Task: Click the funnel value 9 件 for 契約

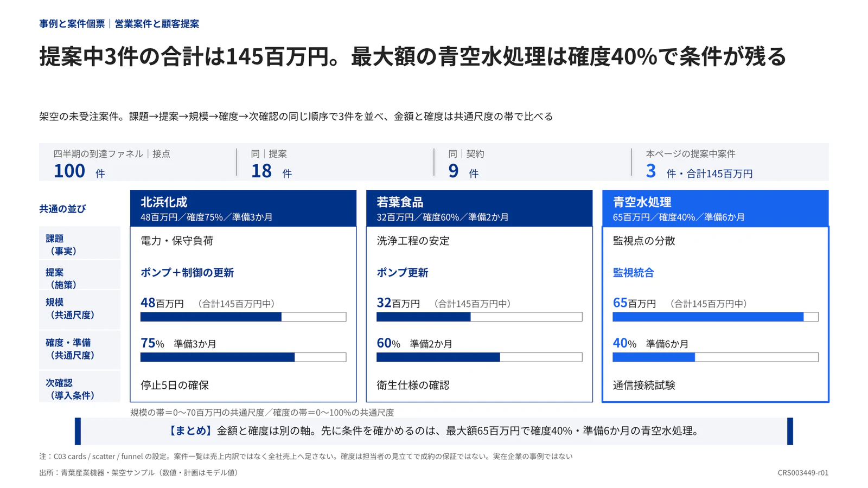Action: click(x=463, y=171)
